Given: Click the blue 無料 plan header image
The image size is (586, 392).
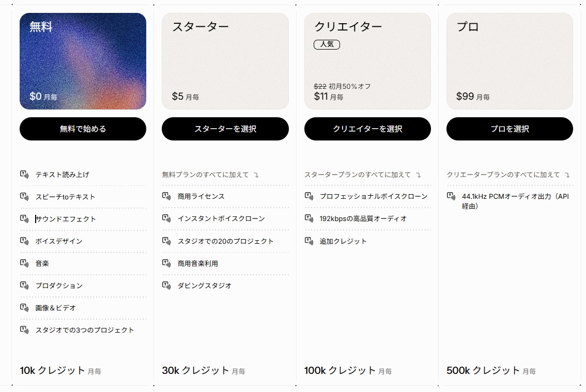Looking at the screenshot, I should (83, 61).
